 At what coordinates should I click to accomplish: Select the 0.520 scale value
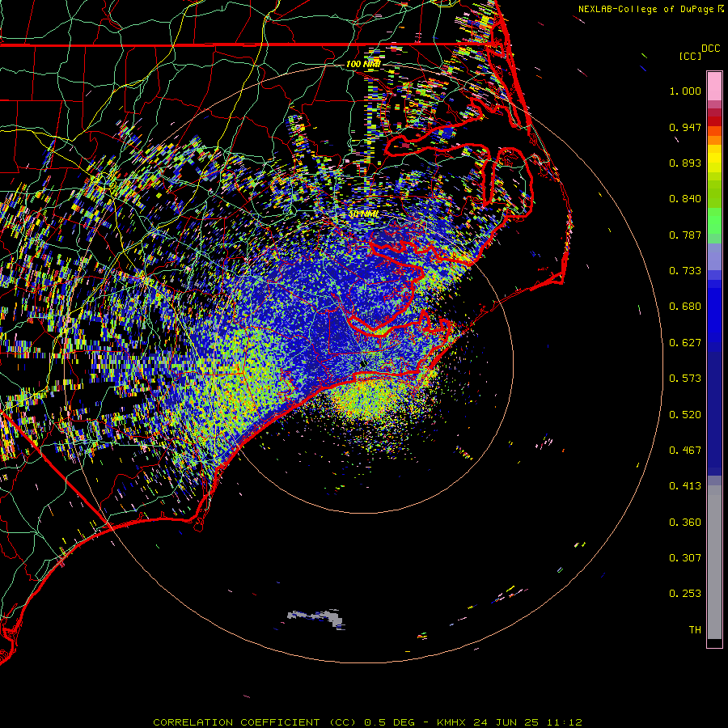pos(685,415)
